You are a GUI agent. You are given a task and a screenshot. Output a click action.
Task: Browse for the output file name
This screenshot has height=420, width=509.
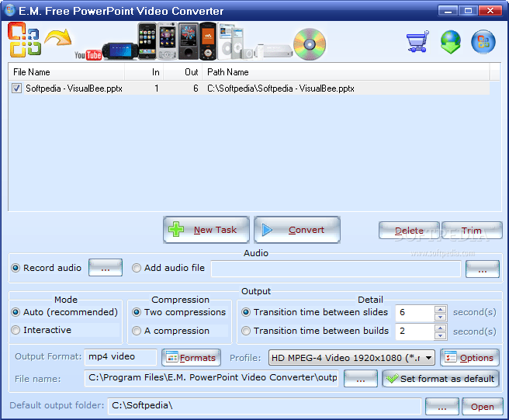click(x=361, y=379)
